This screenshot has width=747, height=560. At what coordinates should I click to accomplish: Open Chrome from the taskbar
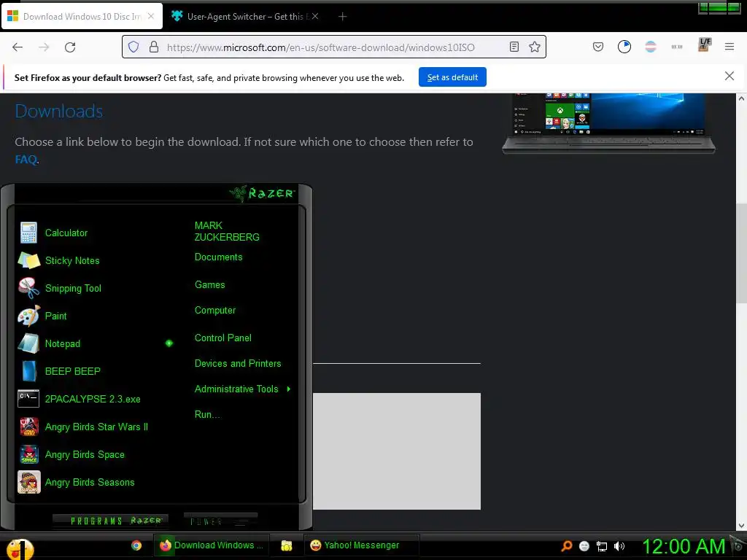click(136, 545)
